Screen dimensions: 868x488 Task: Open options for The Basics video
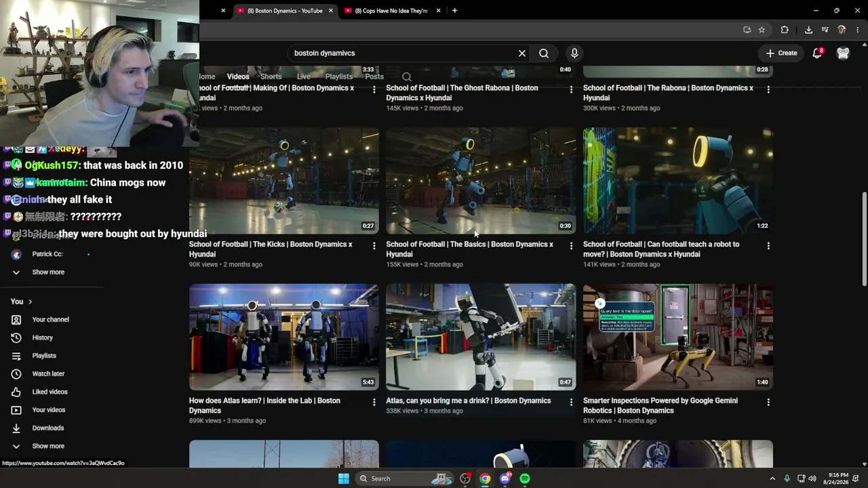coord(571,246)
